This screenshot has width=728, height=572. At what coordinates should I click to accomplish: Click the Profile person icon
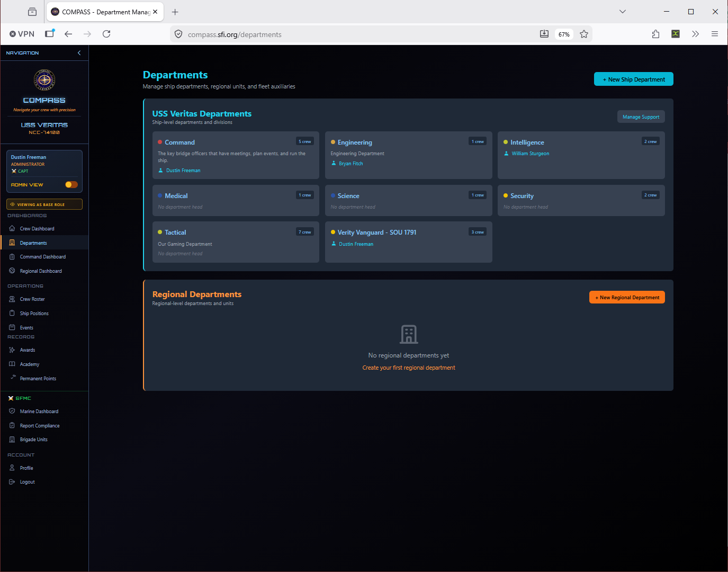tap(12, 468)
